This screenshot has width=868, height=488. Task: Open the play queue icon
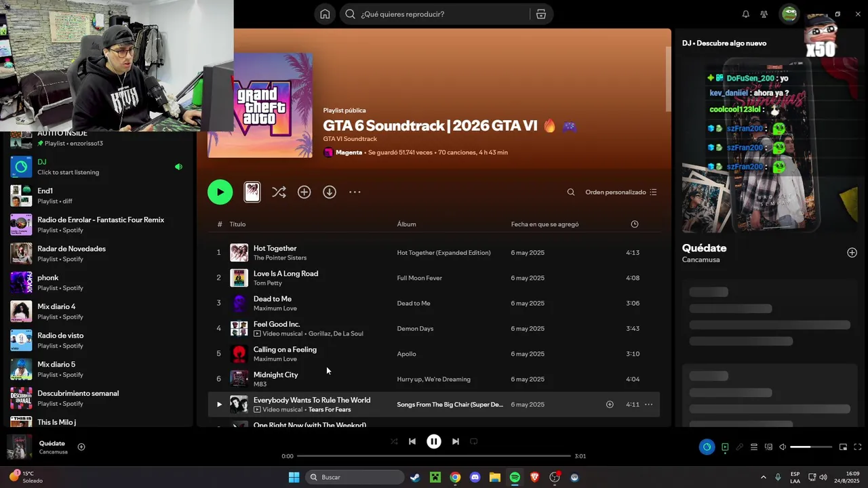pyautogui.click(x=753, y=447)
